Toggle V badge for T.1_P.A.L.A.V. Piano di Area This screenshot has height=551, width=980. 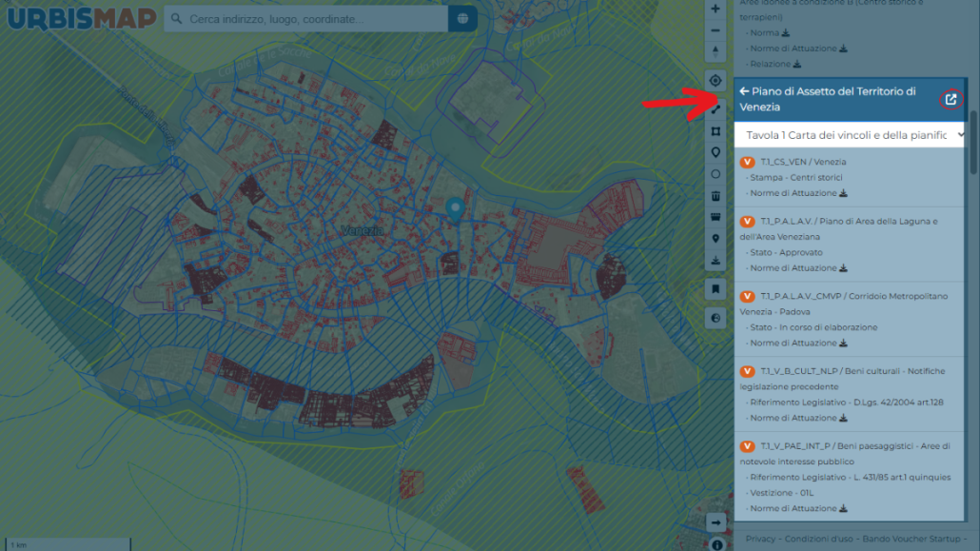(x=747, y=222)
